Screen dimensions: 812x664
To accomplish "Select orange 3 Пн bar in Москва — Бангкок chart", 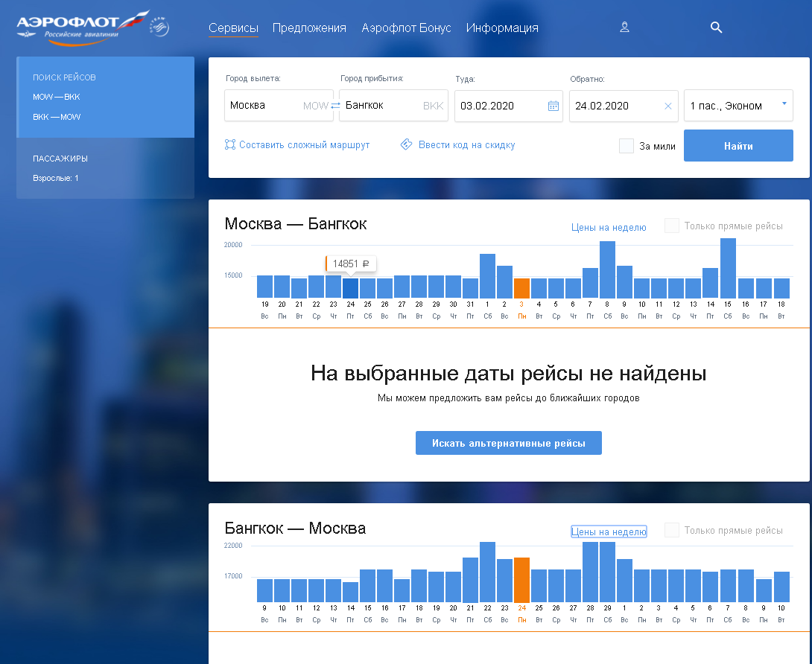I will coord(521,288).
